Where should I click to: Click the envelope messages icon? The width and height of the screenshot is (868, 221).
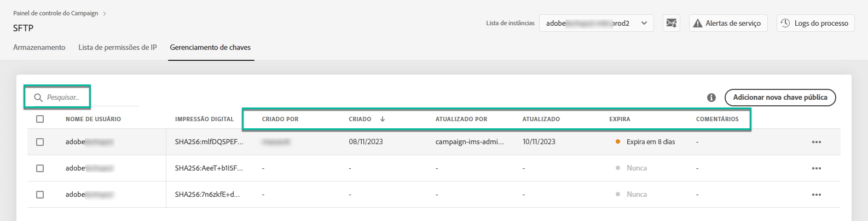672,23
